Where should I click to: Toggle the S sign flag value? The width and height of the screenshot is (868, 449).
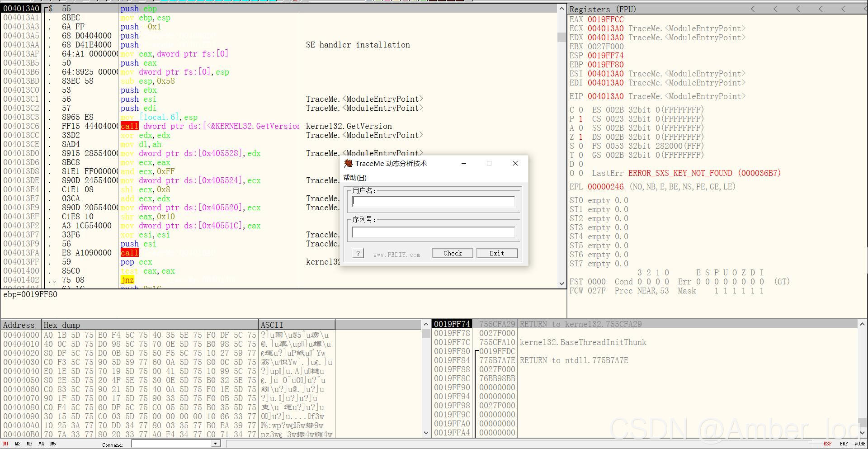[x=581, y=146]
